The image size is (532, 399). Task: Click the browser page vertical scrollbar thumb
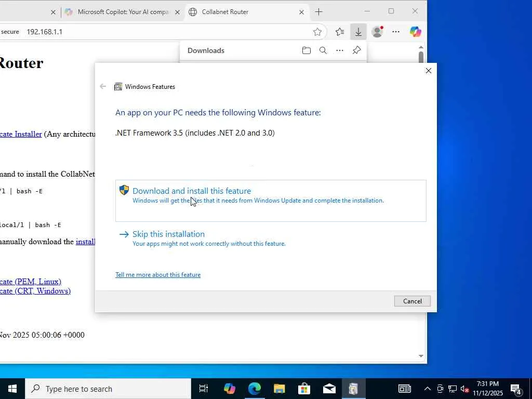pos(421,57)
